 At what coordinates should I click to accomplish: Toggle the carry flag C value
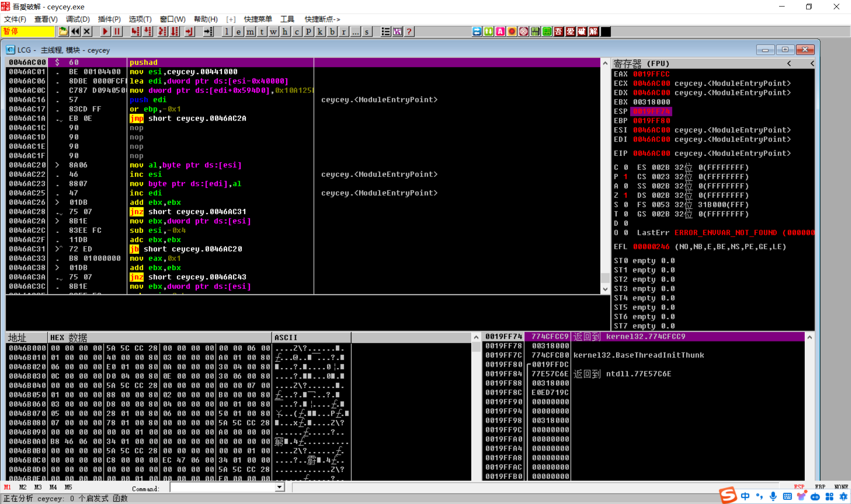pos(626,168)
